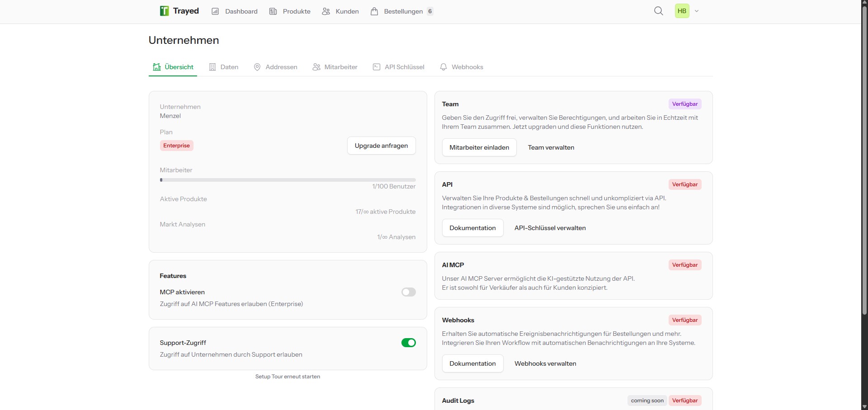Click Mitarbeiter einladen in Team card

point(479,147)
